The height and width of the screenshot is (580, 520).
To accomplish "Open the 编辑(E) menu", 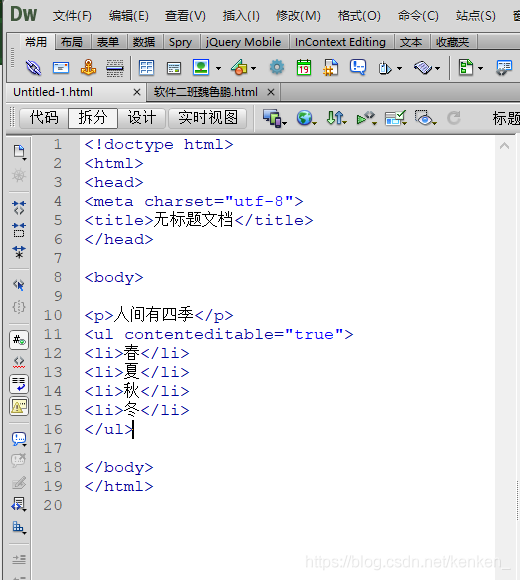I will (128, 16).
